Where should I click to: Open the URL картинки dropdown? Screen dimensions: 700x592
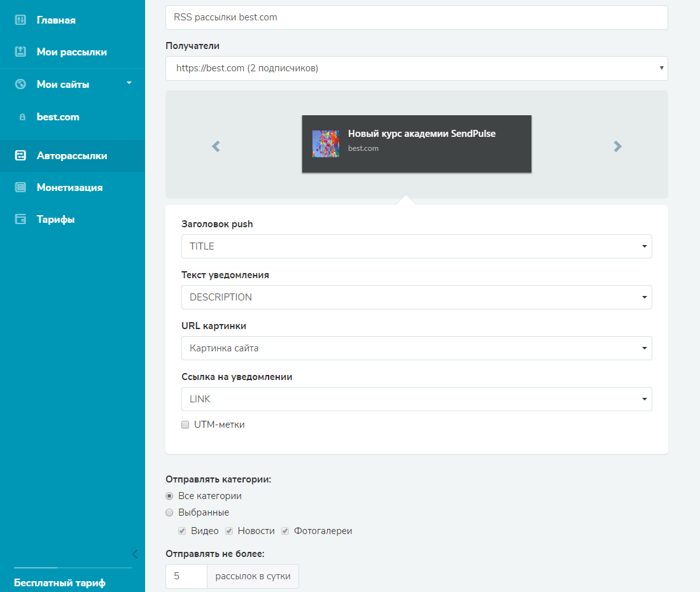(416, 348)
